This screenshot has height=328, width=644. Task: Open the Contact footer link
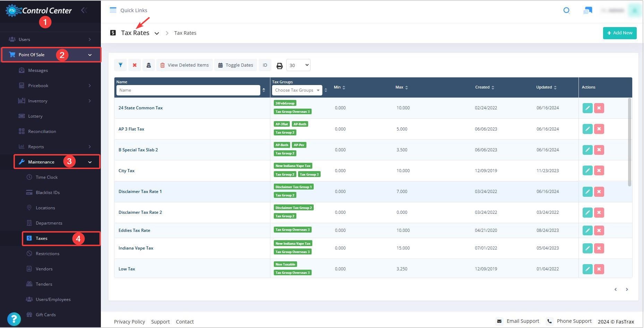click(185, 322)
